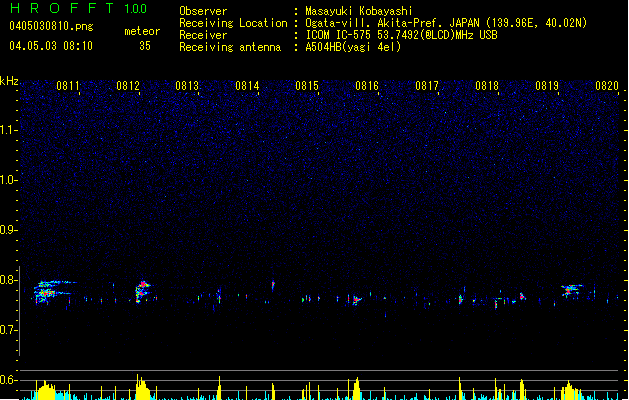
Task: Click the 0.8 kHz axis tick label
Action: tap(8, 280)
